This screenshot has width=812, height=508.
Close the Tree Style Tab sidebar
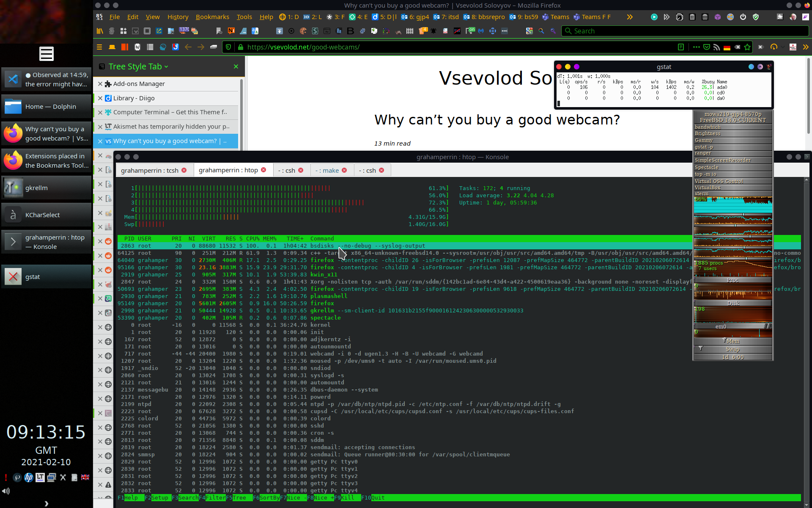point(236,66)
